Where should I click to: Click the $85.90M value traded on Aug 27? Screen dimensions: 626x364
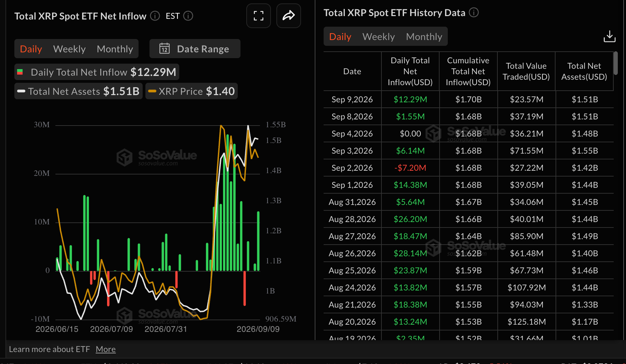(526, 236)
